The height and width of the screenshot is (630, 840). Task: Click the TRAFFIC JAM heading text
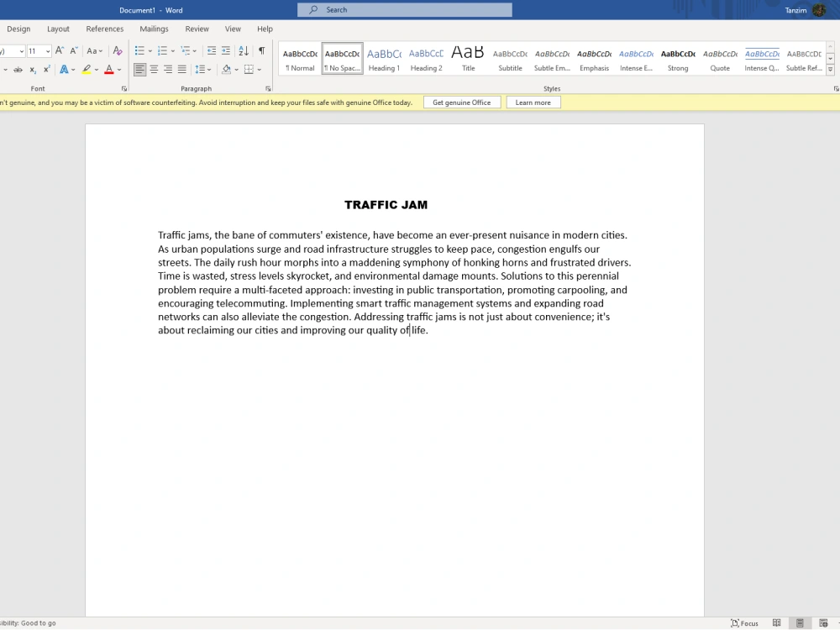point(386,205)
